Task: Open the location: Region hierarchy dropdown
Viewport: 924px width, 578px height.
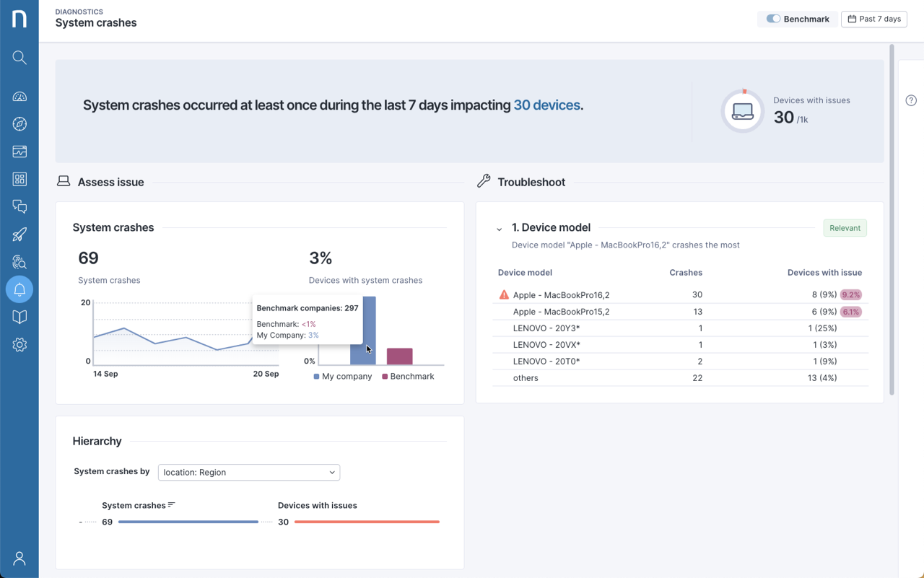Action: pos(248,472)
